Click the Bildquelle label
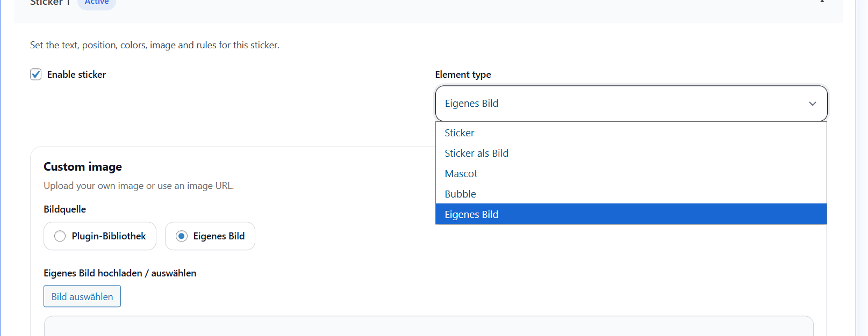 point(64,209)
